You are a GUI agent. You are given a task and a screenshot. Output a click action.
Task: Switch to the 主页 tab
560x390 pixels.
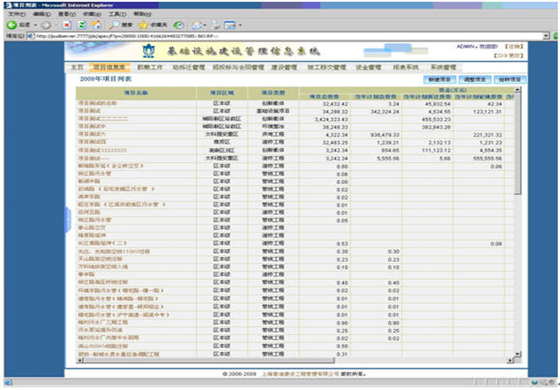pos(76,67)
